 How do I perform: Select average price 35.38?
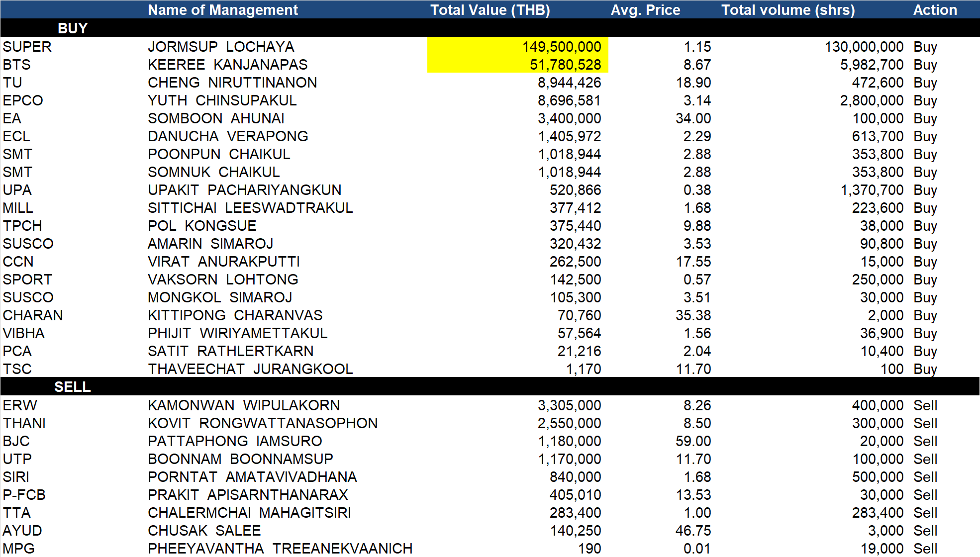tap(693, 315)
